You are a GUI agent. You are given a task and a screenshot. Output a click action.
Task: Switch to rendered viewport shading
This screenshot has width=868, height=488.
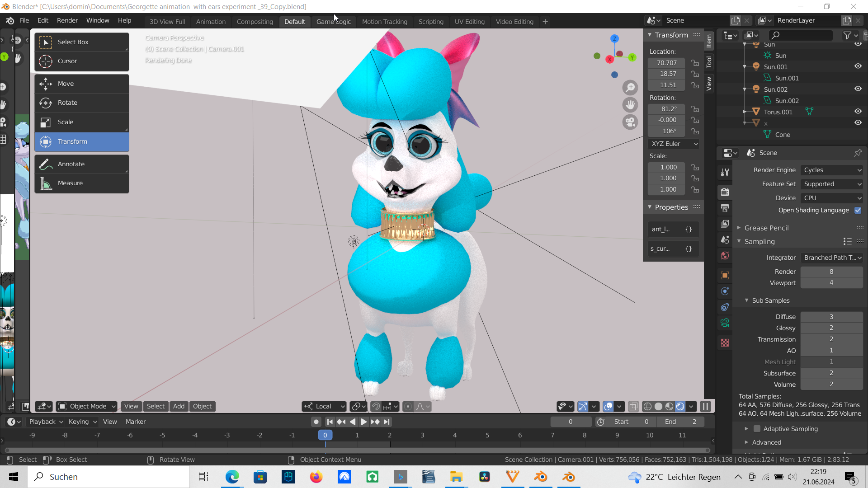[680, 406]
